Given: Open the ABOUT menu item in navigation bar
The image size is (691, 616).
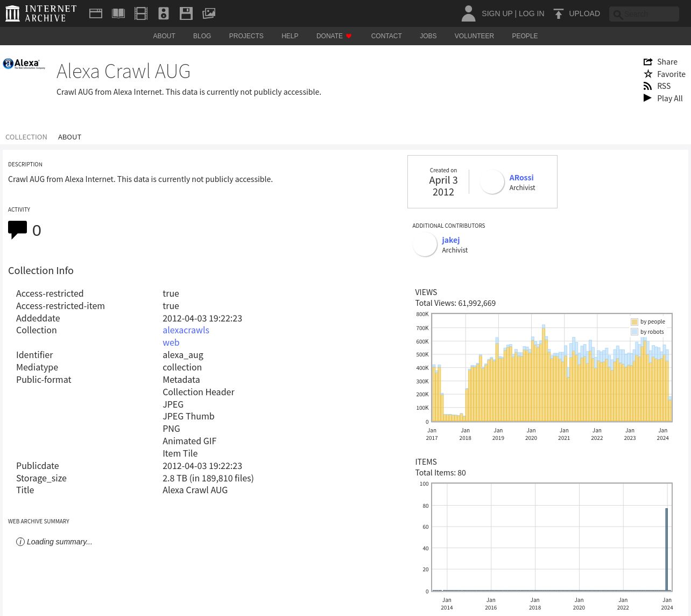Looking at the screenshot, I should 164,36.
